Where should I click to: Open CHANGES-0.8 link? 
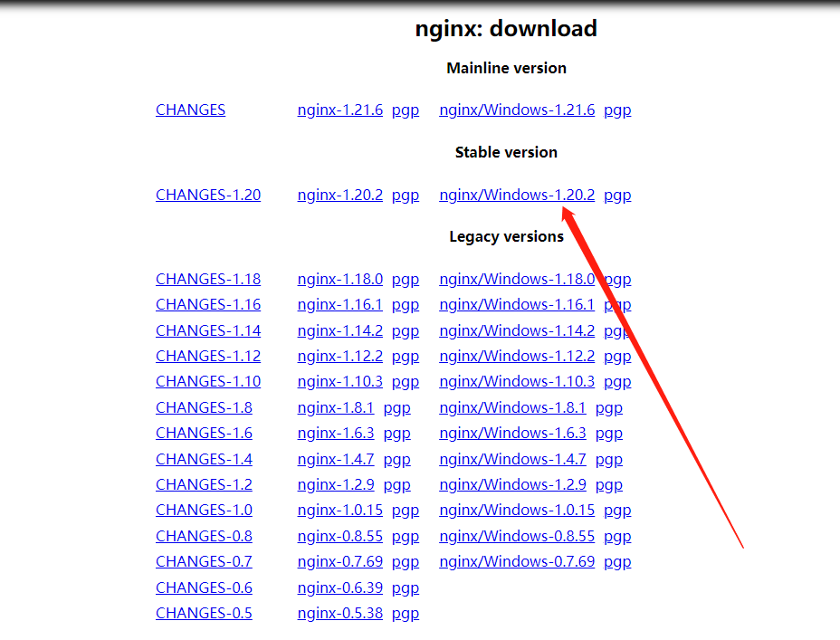(204, 536)
